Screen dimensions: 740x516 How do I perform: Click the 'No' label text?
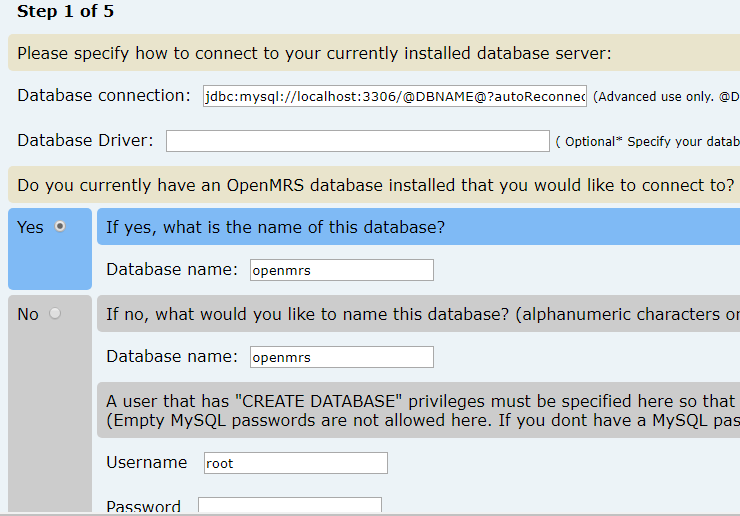(28, 314)
